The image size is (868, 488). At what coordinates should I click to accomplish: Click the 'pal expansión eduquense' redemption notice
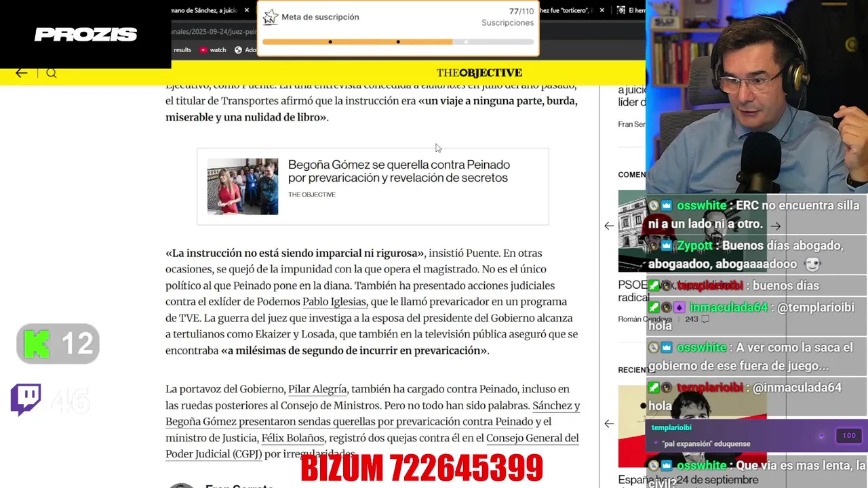755,436
